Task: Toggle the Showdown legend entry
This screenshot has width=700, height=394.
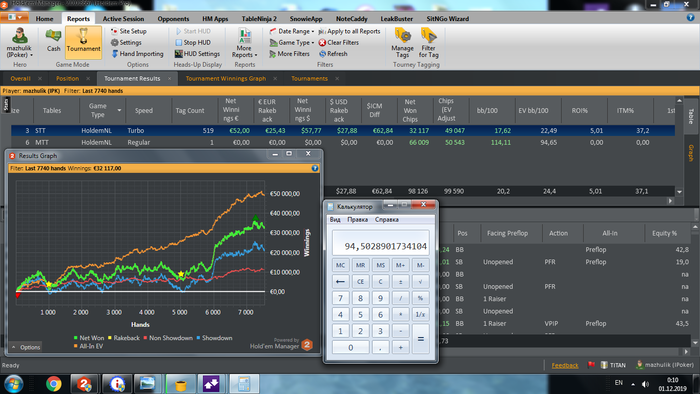Action: click(214, 338)
